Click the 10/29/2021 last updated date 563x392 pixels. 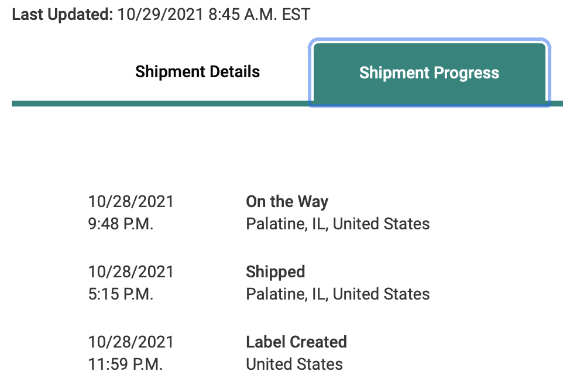(160, 15)
